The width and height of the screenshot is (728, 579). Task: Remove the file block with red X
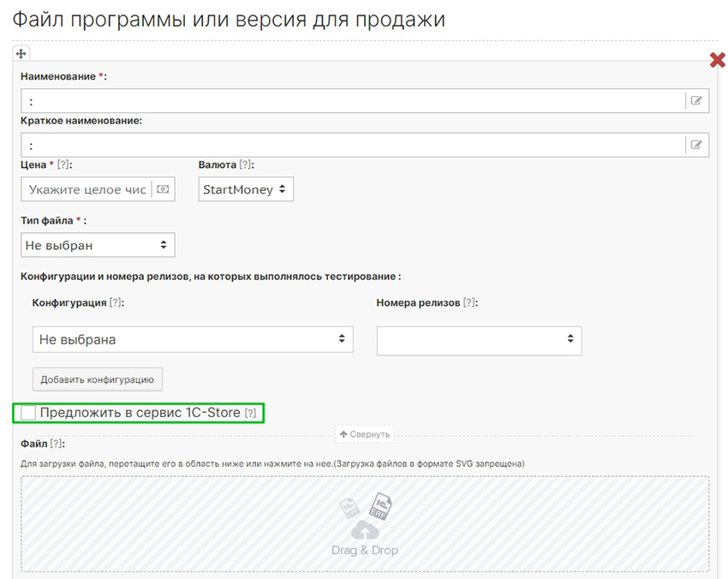point(718,60)
